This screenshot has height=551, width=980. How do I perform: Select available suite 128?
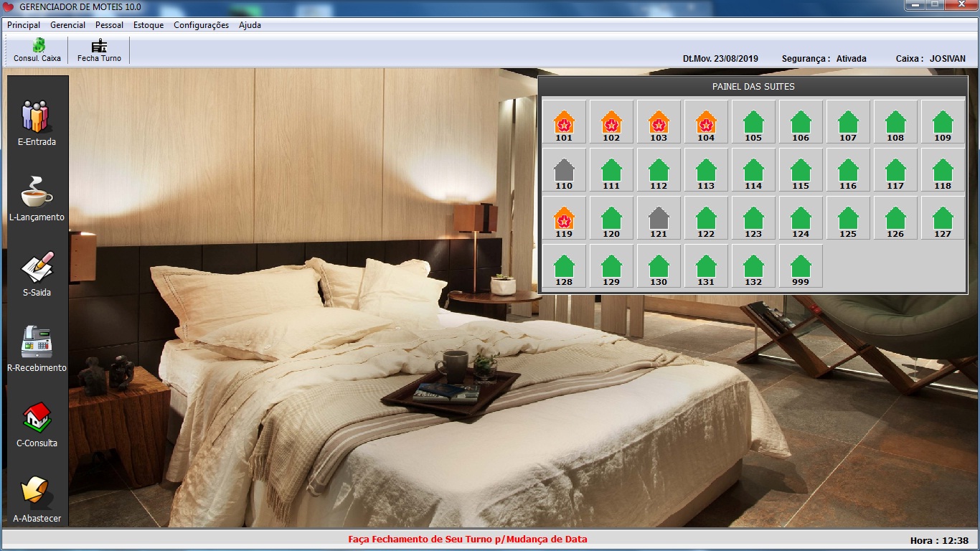(564, 266)
